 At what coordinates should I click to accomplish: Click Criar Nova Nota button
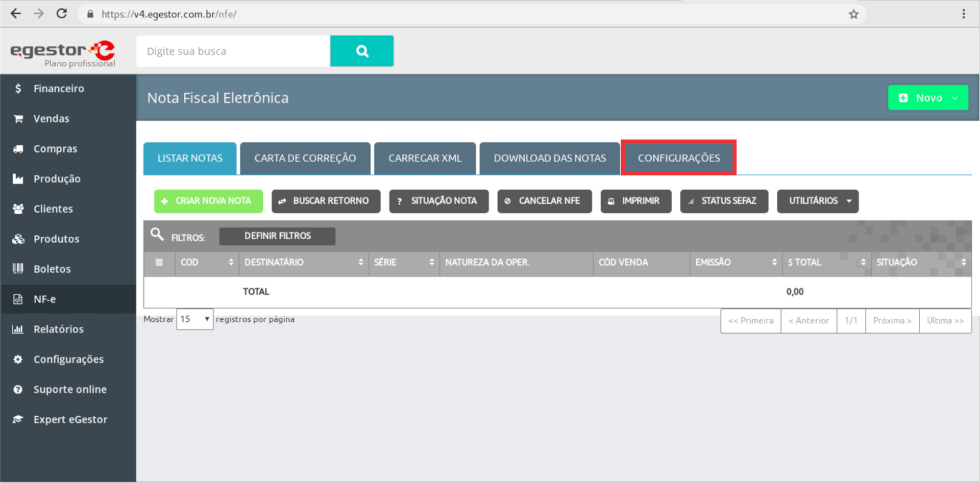208,201
